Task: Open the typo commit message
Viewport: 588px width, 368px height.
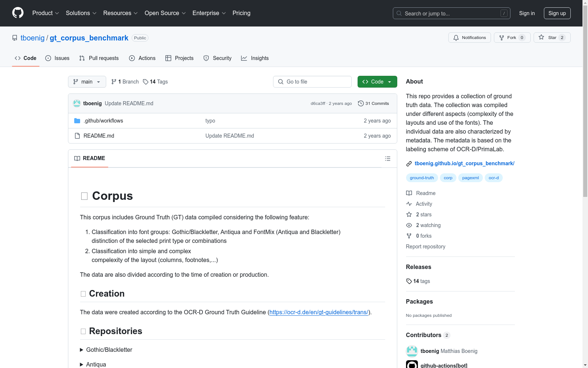Action: click(x=210, y=121)
